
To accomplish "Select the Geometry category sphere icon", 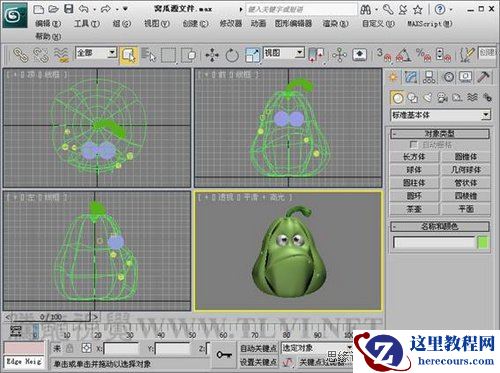I will point(397,98).
